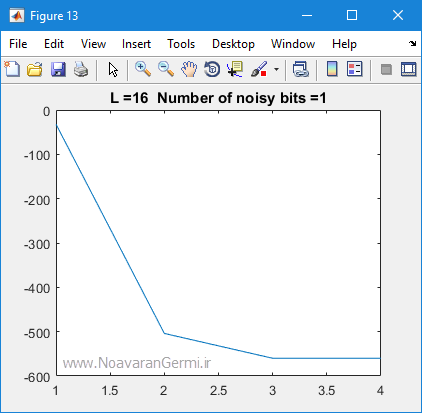Click the Link Plot icon
This screenshot has width=422, height=413.
click(301, 69)
